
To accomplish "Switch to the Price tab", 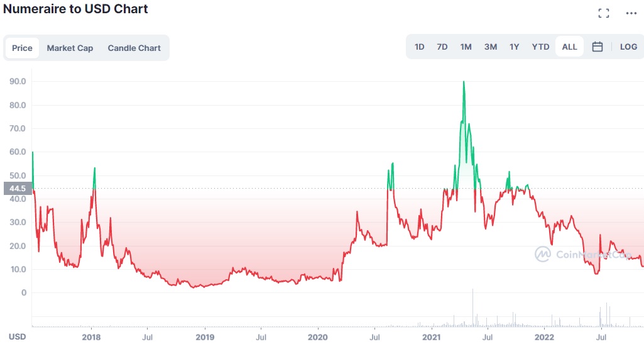I will (22, 48).
